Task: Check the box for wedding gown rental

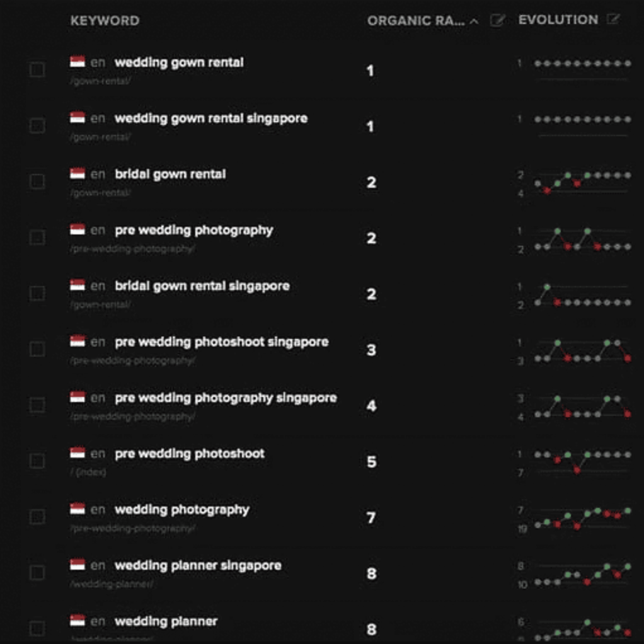Action: 37,70
